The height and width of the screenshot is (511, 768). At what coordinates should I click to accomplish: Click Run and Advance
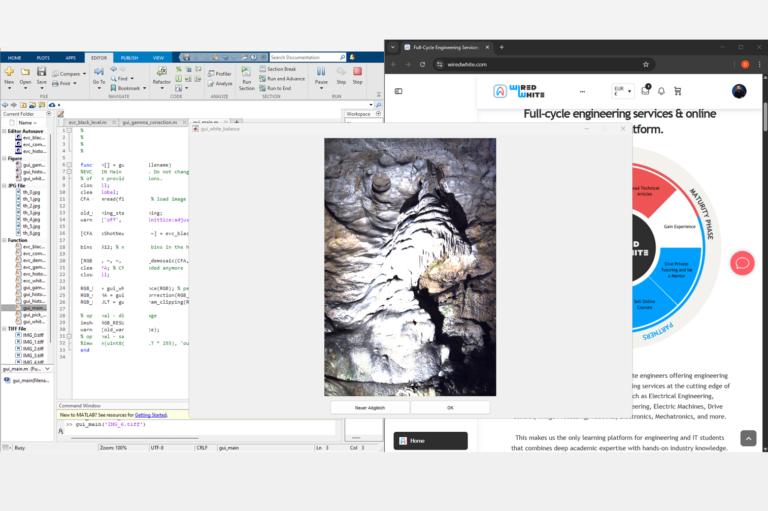point(282,78)
